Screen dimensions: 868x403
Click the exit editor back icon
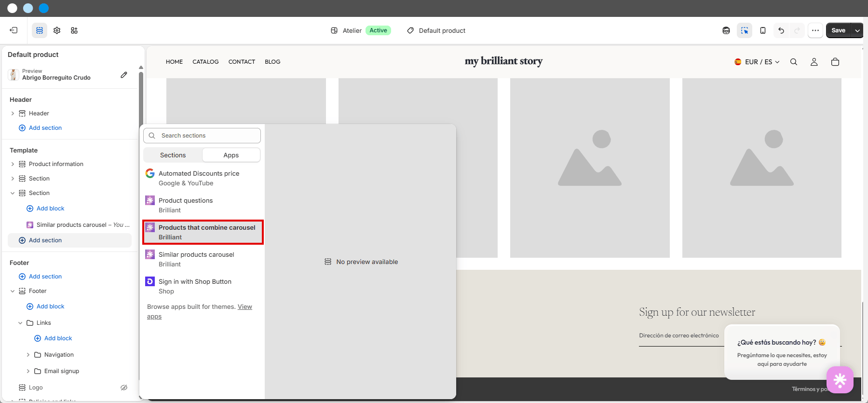pos(14,30)
